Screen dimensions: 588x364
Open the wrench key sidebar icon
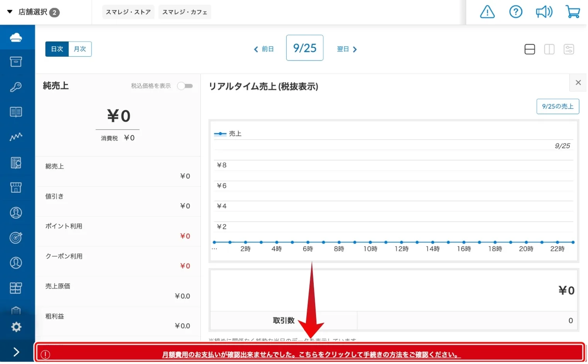click(x=16, y=87)
